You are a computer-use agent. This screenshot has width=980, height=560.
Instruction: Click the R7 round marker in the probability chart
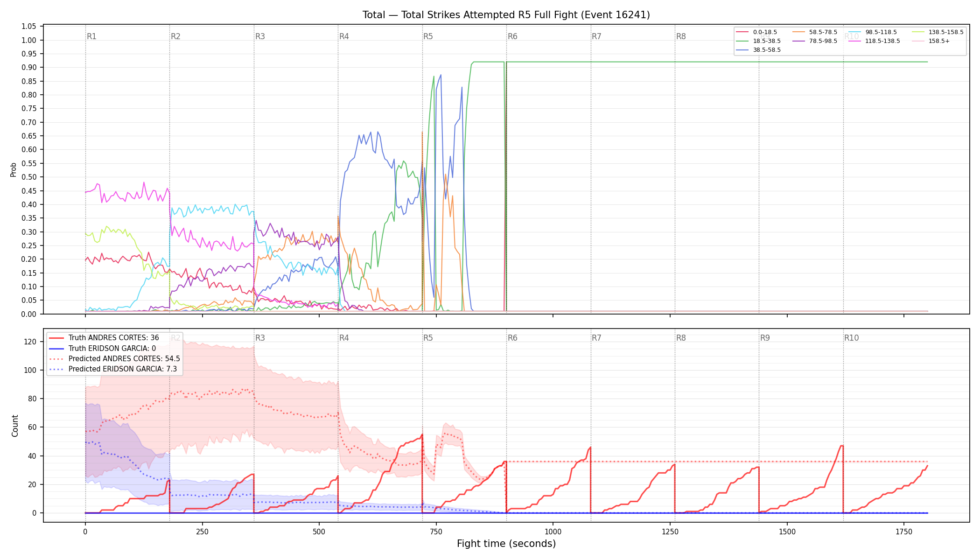[596, 36]
